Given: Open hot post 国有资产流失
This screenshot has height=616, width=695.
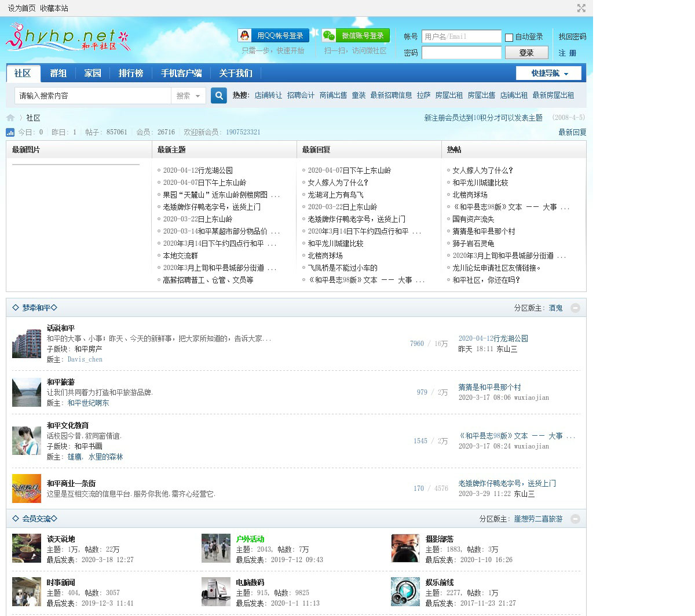Looking at the screenshot, I should [473, 219].
